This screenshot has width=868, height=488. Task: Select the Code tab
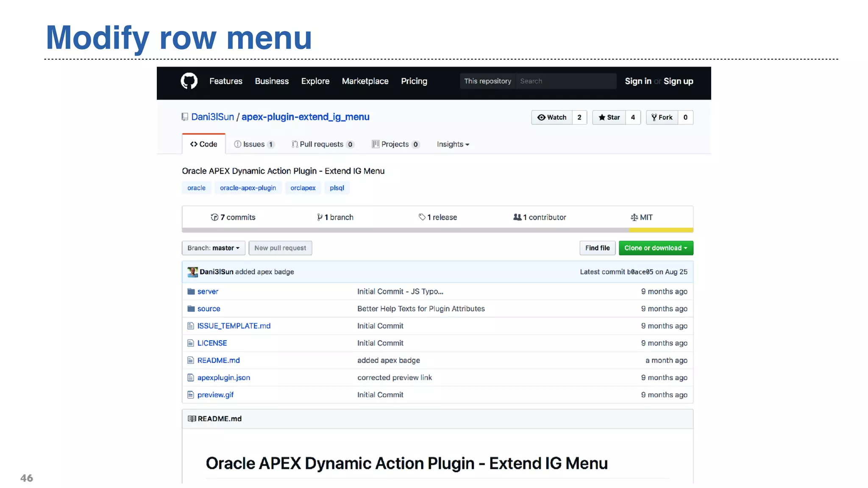tap(204, 144)
